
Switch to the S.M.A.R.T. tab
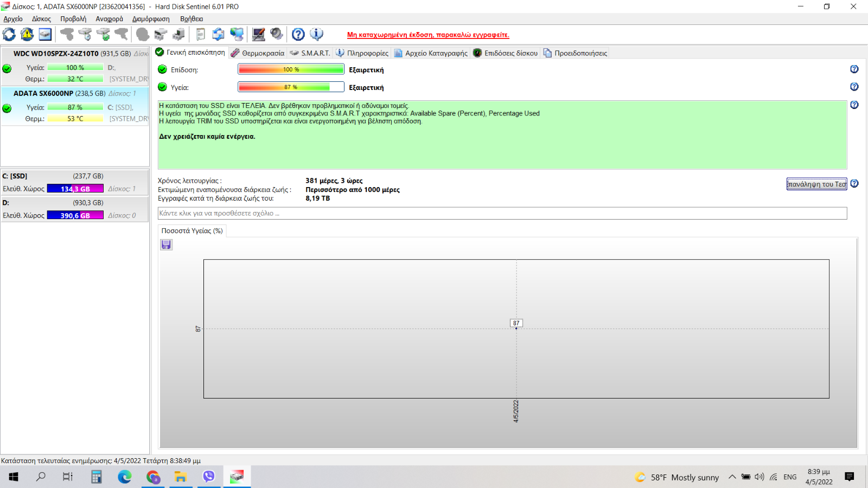point(310,53)
